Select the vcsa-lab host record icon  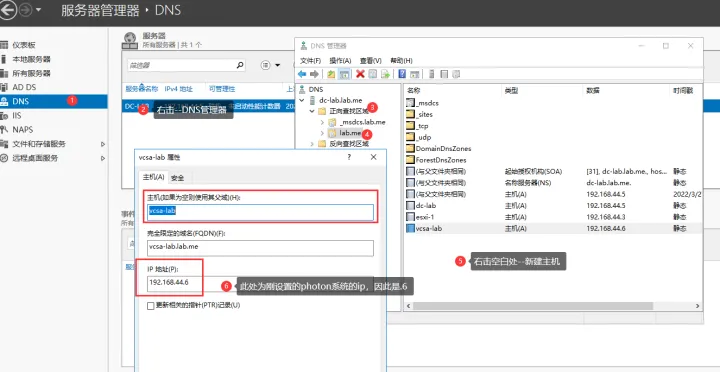(x=411, y=228)
